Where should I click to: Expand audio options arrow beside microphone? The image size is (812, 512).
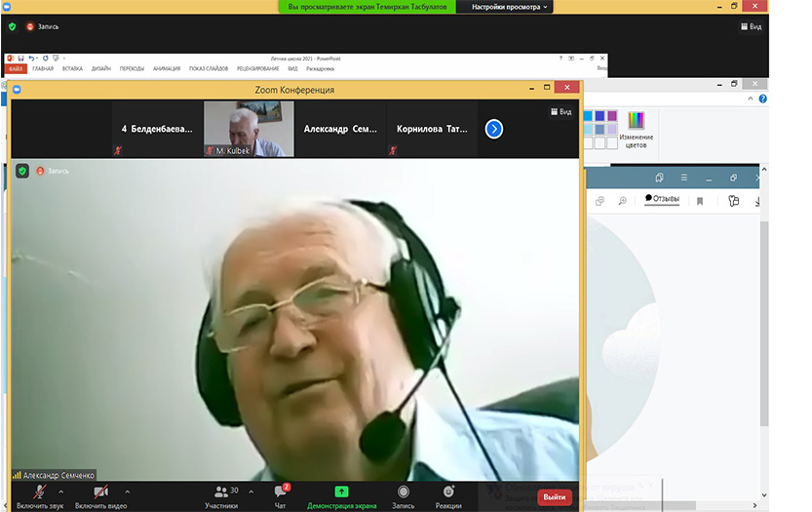click(x=61, y=492)
